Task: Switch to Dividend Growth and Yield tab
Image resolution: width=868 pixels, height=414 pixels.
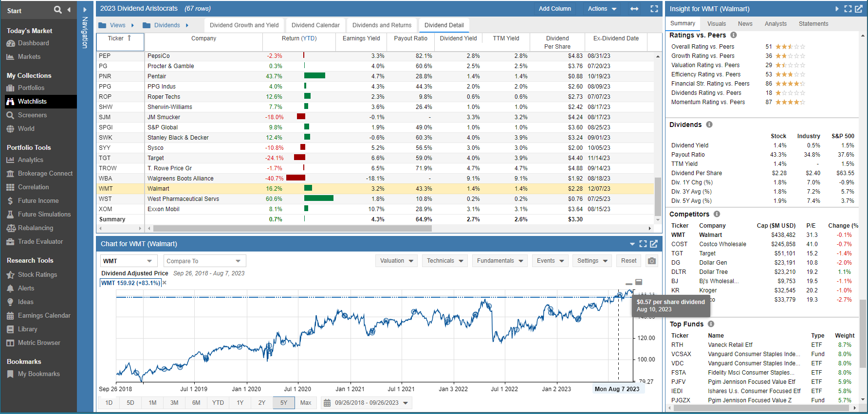Action: point(244,25)
